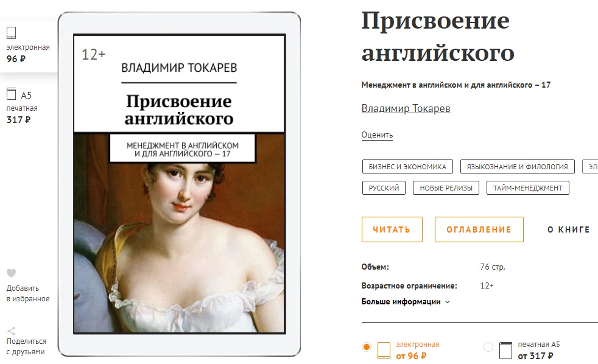Image resolution: width=598 pixels, height=364 pixels.
Task: Click tablet icon beside электронная от 96 ₽
Action: [384, 350]
